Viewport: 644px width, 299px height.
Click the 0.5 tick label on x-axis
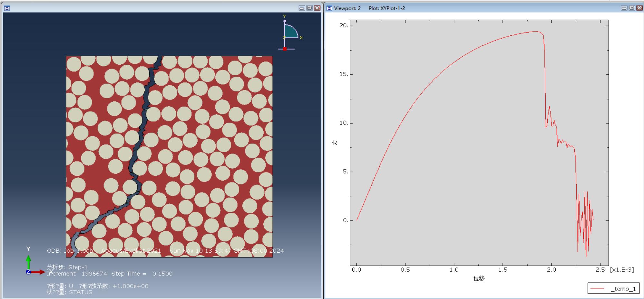tap(405, 270)
